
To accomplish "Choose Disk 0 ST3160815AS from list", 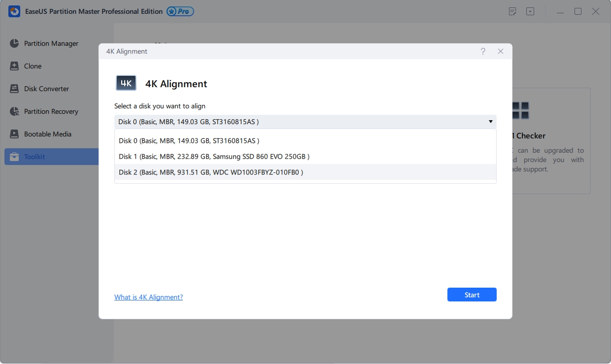I will coord(305,141).
